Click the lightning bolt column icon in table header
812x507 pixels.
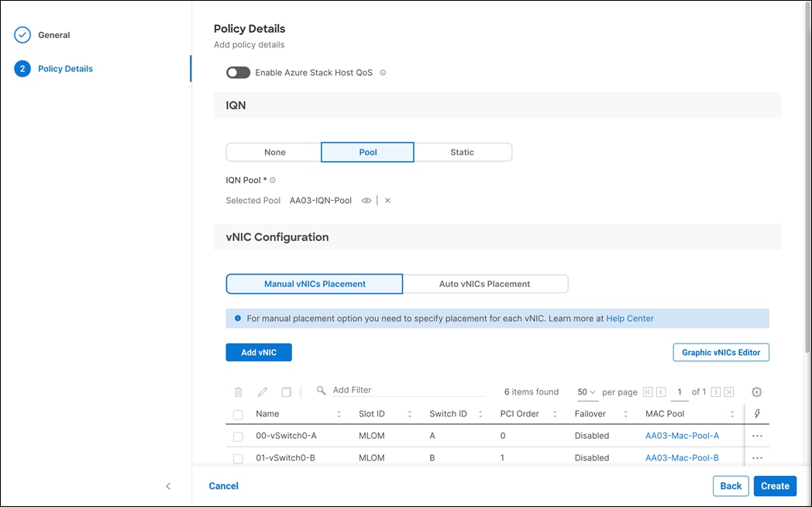757,413
